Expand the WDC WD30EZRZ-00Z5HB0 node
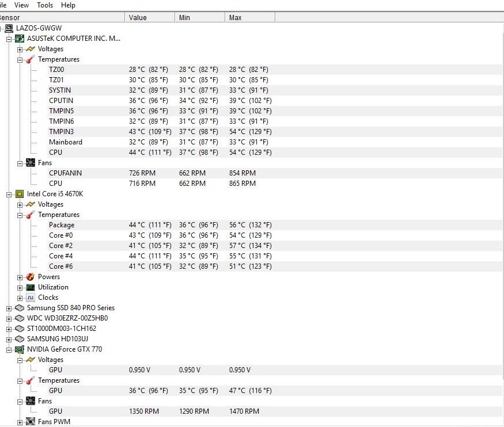The width and height of the screenshot is (504, 427). pos(9,319)
